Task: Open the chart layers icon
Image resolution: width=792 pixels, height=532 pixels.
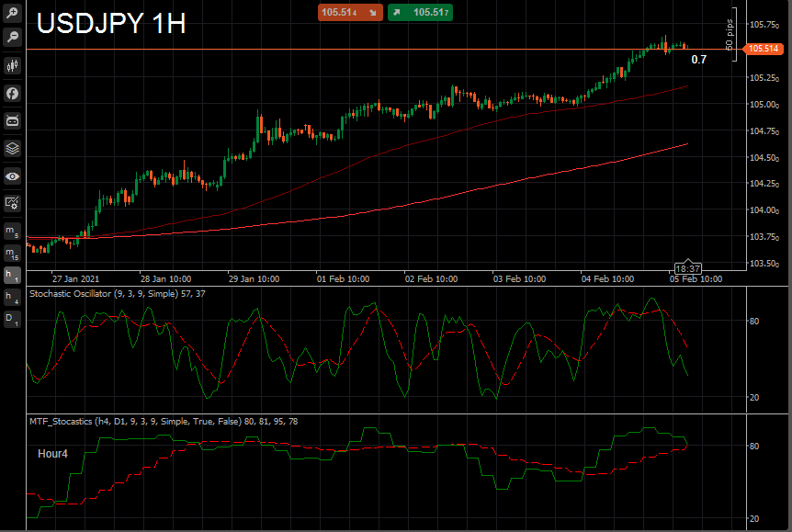Action: coord(12,149)
